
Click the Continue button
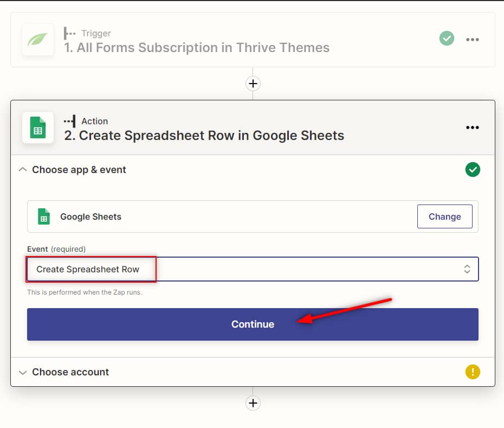(253, 324)
